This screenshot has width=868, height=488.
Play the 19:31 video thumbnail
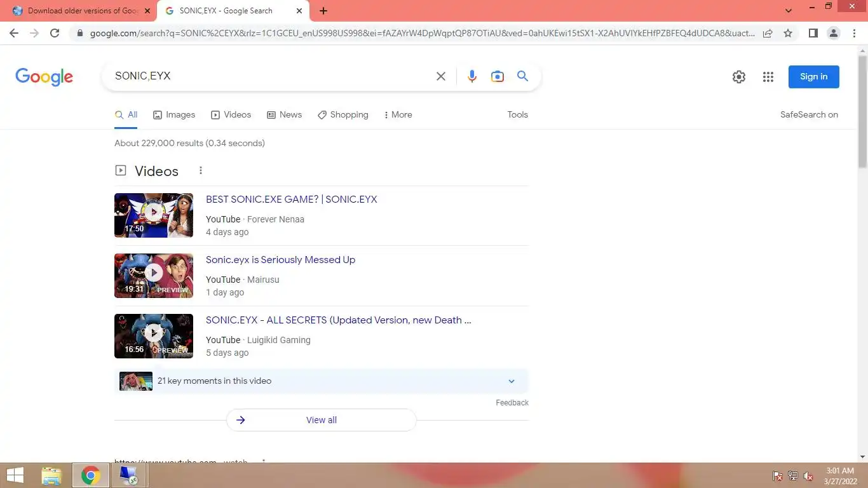pyautogui.click(x=154, y=276)
